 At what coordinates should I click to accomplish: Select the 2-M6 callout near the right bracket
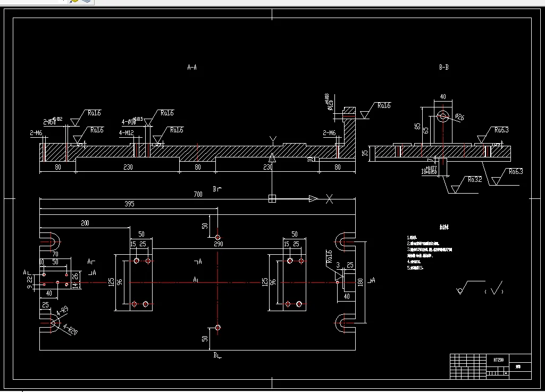click(329, 132)
